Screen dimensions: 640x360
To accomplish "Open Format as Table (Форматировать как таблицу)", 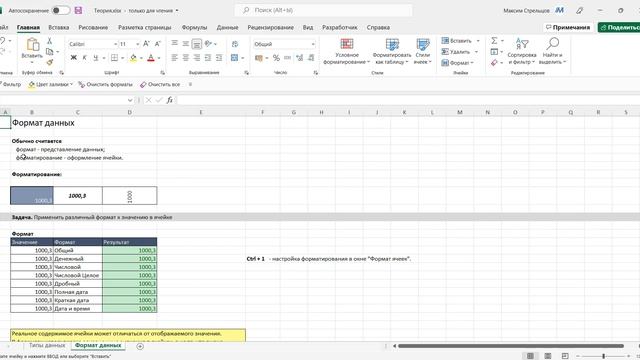I will (x=392, y=51).
